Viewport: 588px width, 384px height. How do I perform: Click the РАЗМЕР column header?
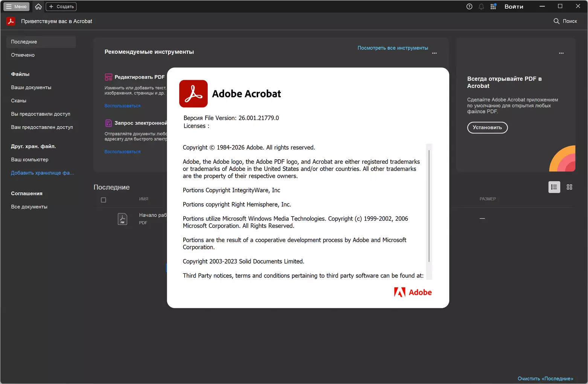(x=488, y=199)
